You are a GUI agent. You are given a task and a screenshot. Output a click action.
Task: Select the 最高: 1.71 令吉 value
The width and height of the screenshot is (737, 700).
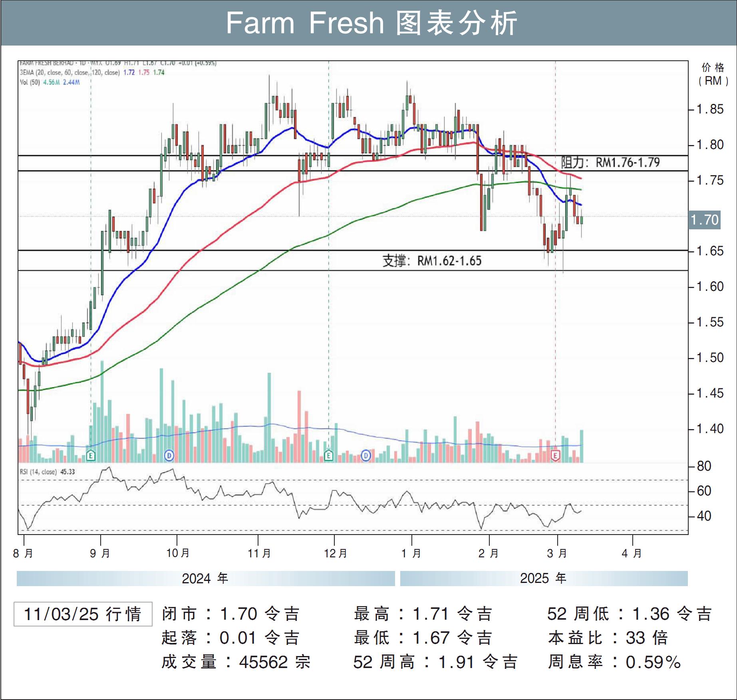point(423,614)
